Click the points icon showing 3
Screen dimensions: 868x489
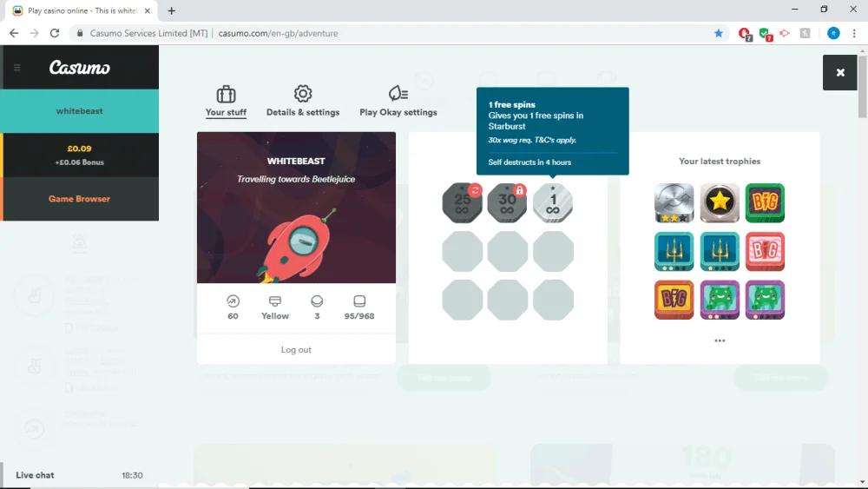click(317, 301)
